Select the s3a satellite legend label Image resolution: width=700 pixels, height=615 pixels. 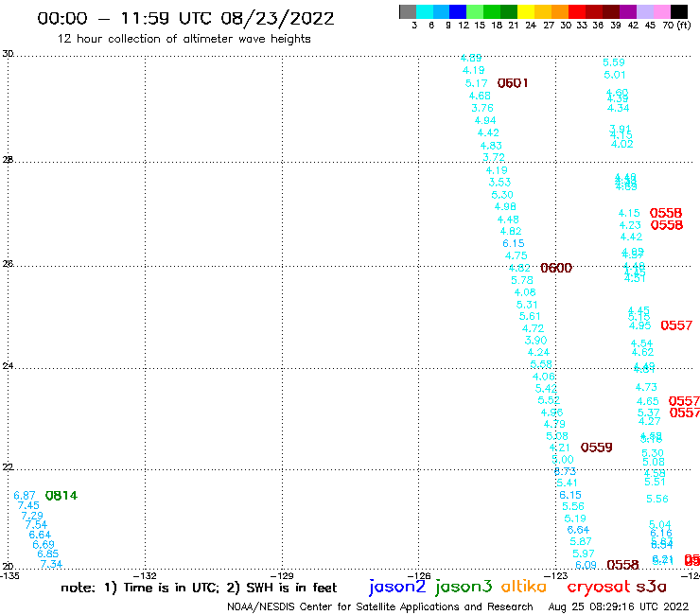tap(652, 588)
